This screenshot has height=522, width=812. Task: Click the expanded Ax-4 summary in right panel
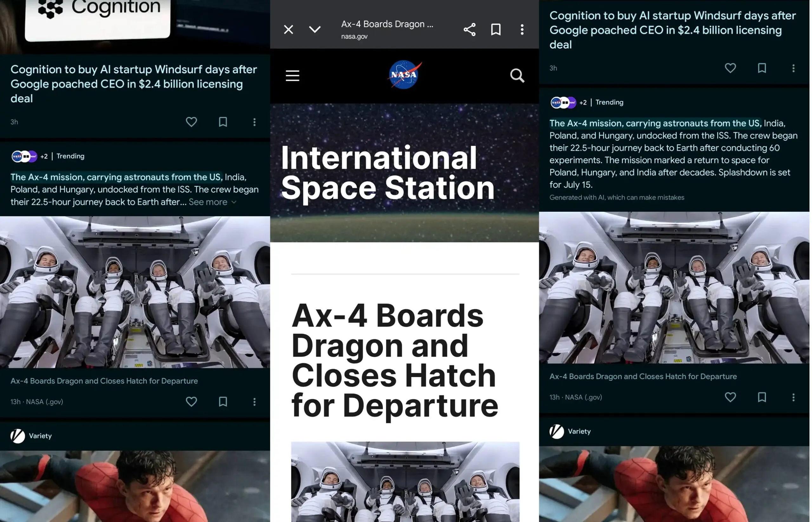[673, 154]
